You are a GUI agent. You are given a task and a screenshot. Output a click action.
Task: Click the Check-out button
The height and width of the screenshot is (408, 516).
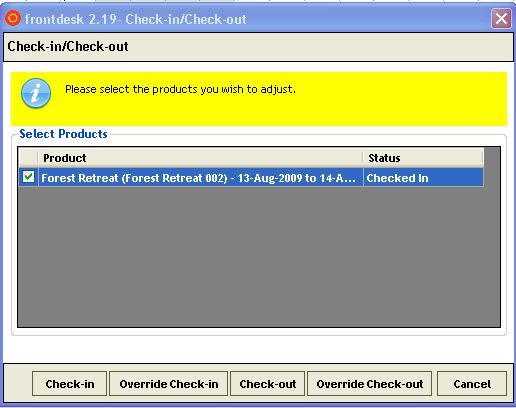[268, 384]
